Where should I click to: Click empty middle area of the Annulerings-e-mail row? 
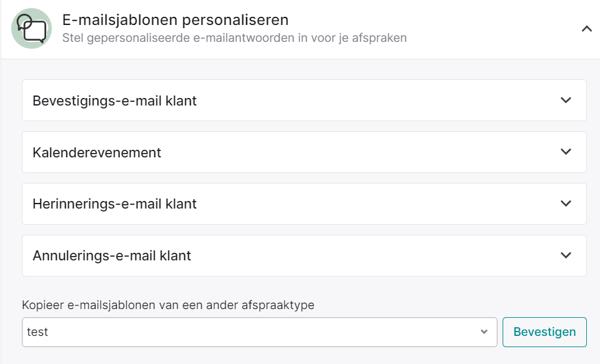tap(375, 256)
